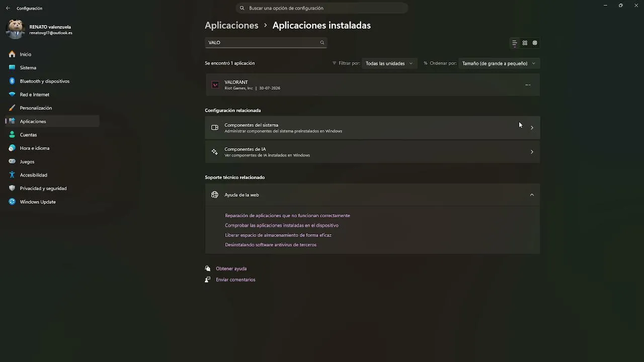
Task: Click the renatovg17@outlook.es account email
Action: tap(51, 33)
